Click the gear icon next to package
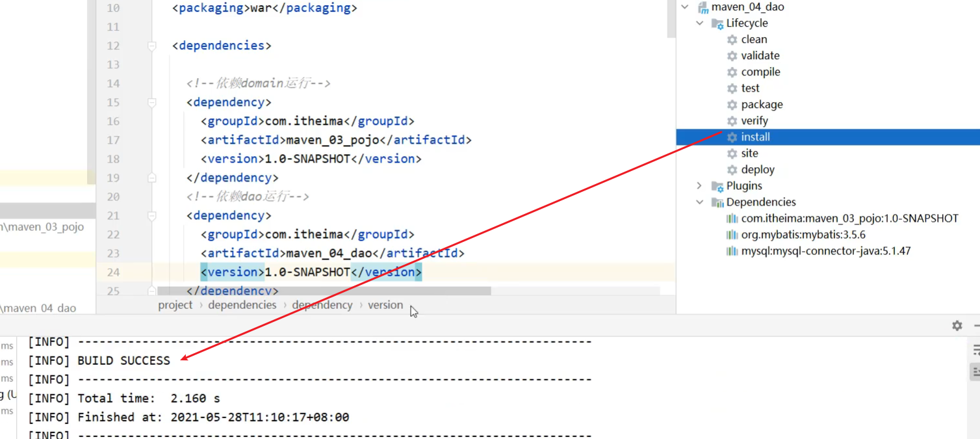This screenshot has width=980, height=439. (x=732, y=105)
